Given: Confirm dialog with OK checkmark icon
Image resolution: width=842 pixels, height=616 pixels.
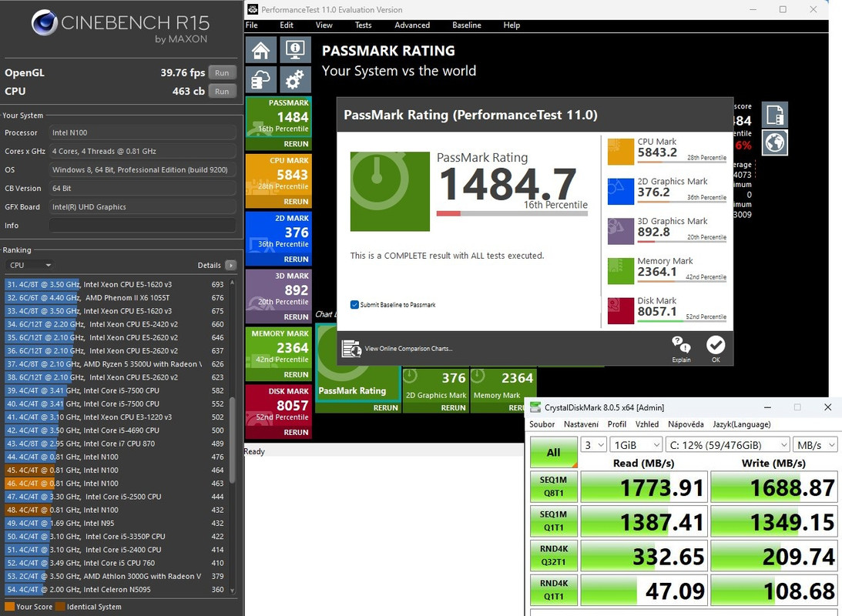Looking at the screenshot, I should [715, 344].
